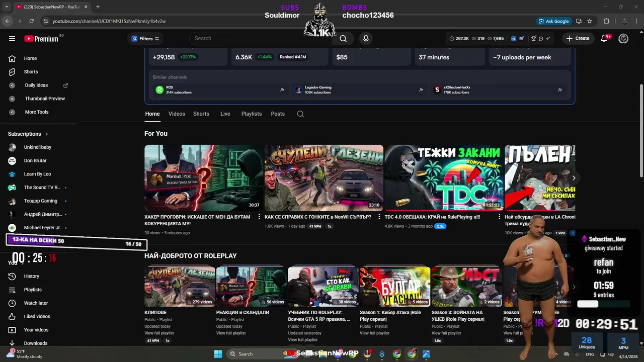Image resolution: width=644 pixels, height=362 pixels.
Task: Switch to channel Playlists tab
Action: coord(252,114)
